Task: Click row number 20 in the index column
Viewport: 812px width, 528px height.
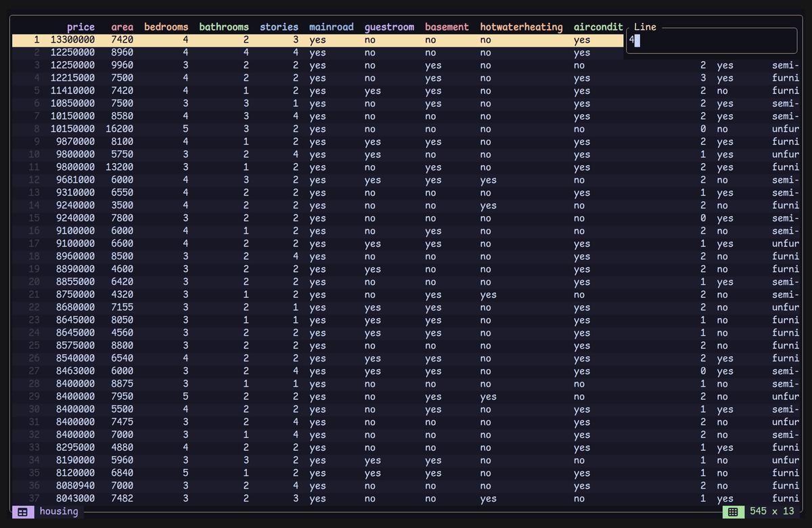Action: tap(34, 282)
